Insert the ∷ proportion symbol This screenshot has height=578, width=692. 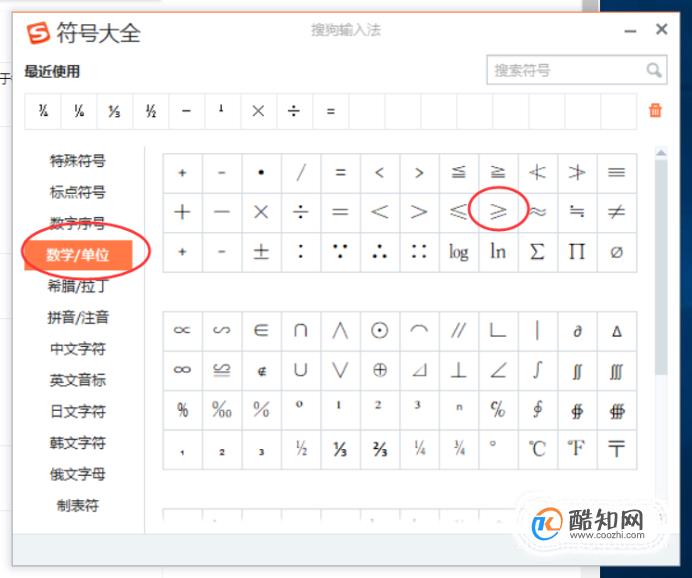pos(419,252)
